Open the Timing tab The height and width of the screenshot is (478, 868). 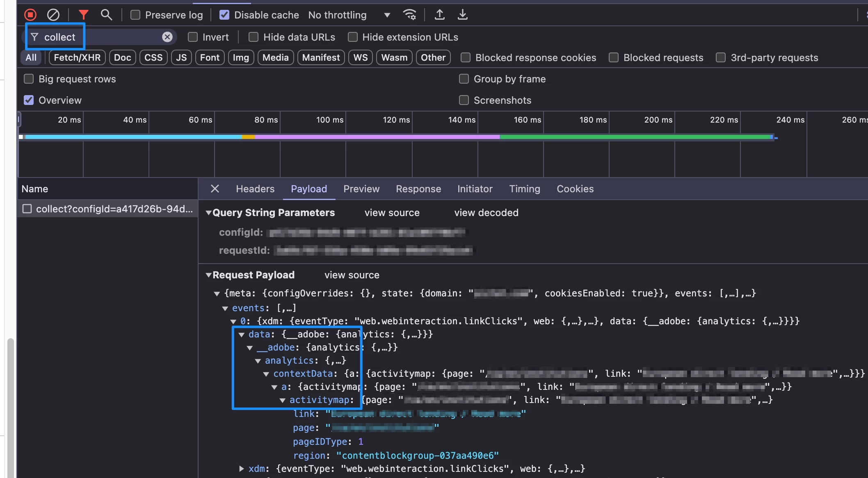[524, 189]
